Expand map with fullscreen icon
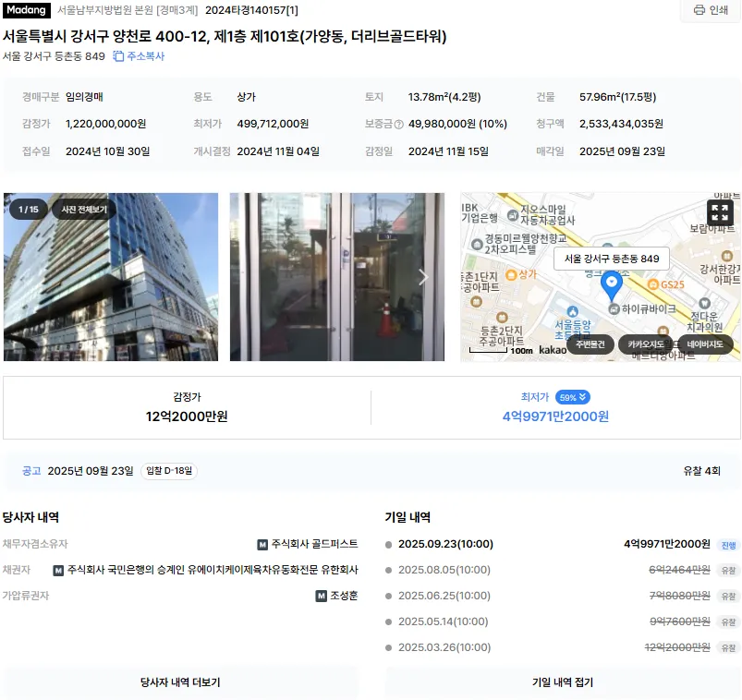 tap(720, 212)
